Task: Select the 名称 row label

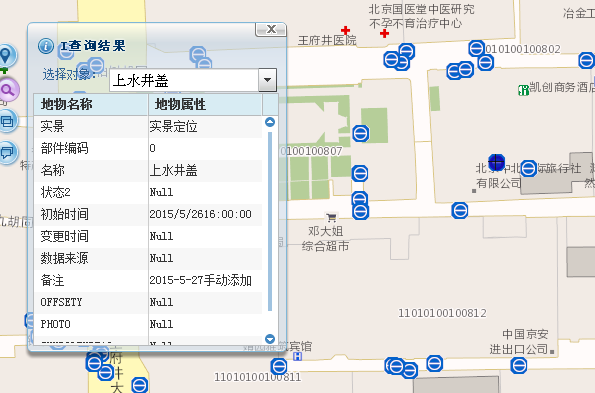Action: [x=52, y=170]
